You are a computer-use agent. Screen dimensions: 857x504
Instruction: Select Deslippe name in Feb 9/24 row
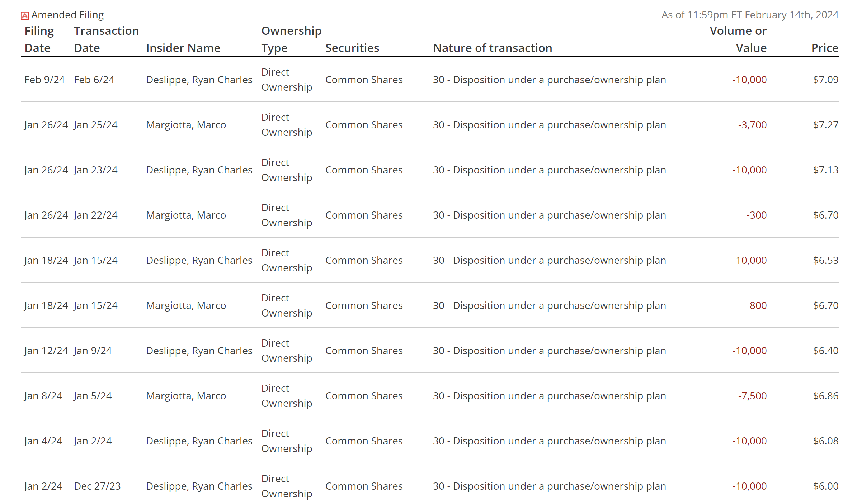(199, 80)
